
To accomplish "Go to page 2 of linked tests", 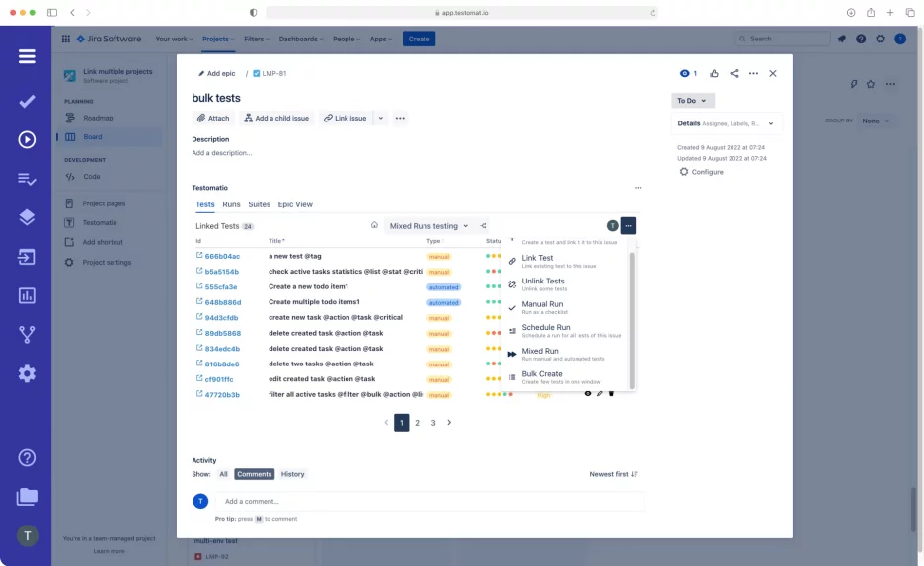I will 418,423.
